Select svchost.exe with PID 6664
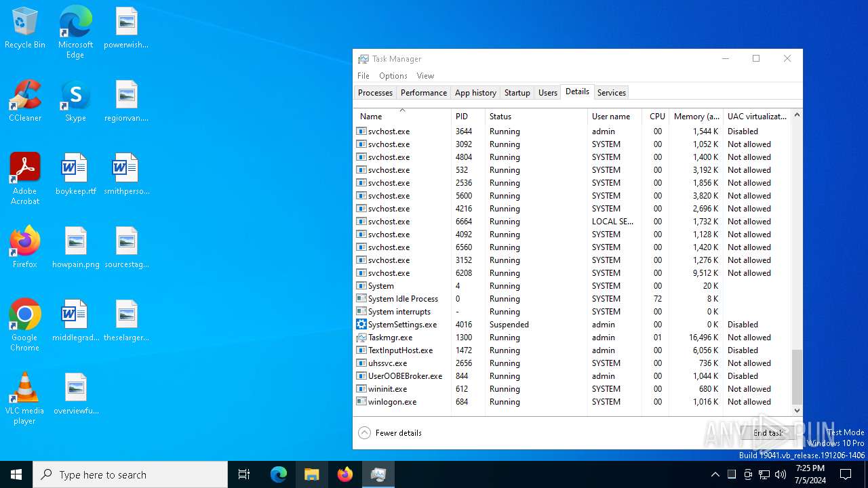Image resolution: width=868 pixels, height=488 pixels. click(572, 222)
